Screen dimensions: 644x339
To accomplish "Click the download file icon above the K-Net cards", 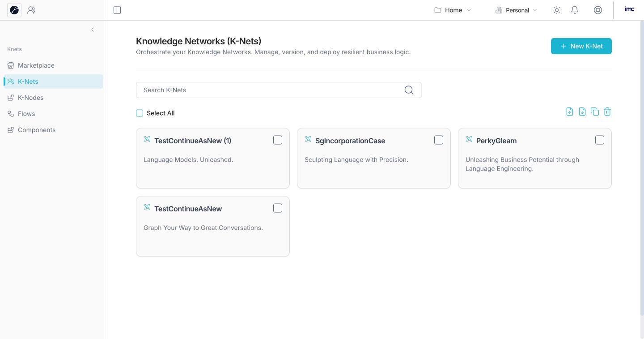I will point(582,112).
